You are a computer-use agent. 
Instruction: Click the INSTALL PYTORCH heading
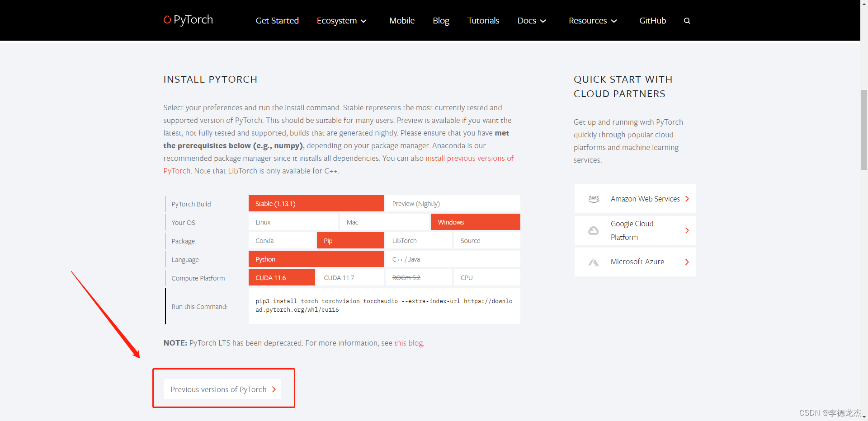210,80
